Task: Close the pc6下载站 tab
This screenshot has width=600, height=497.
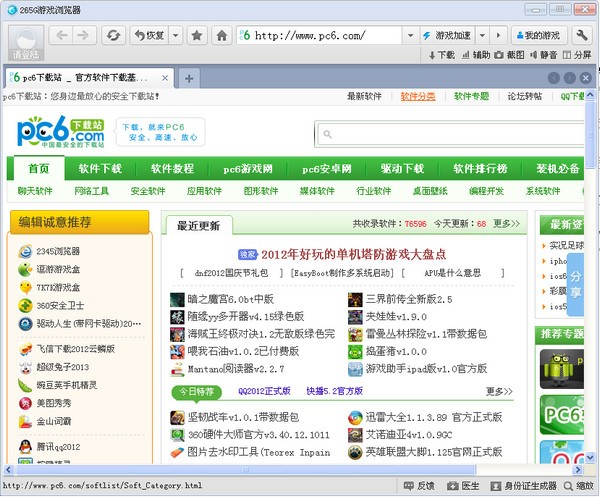Action: 165,78
